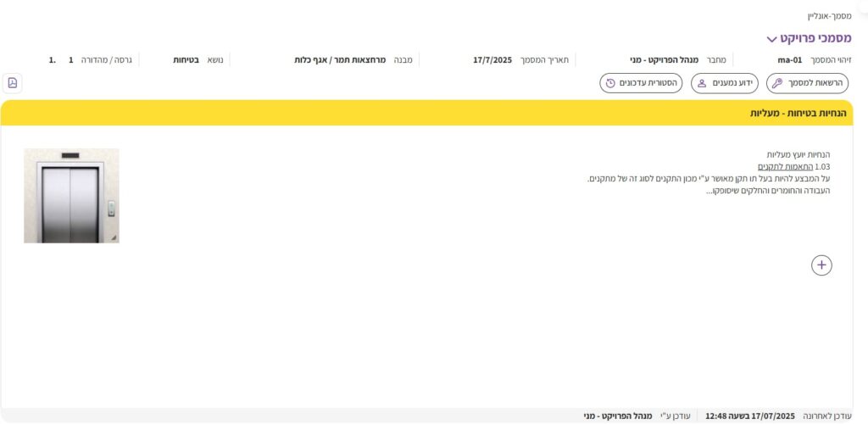Export the document with the PDF icon
Viewport: 868px width, 424px height.
pyautogui.click(x=12, y=82)
